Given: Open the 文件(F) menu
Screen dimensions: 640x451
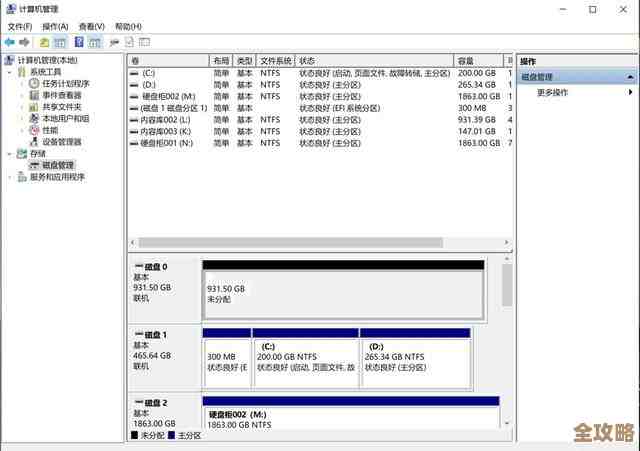Looking at the screenshot, I should click(x=20, y=27).
